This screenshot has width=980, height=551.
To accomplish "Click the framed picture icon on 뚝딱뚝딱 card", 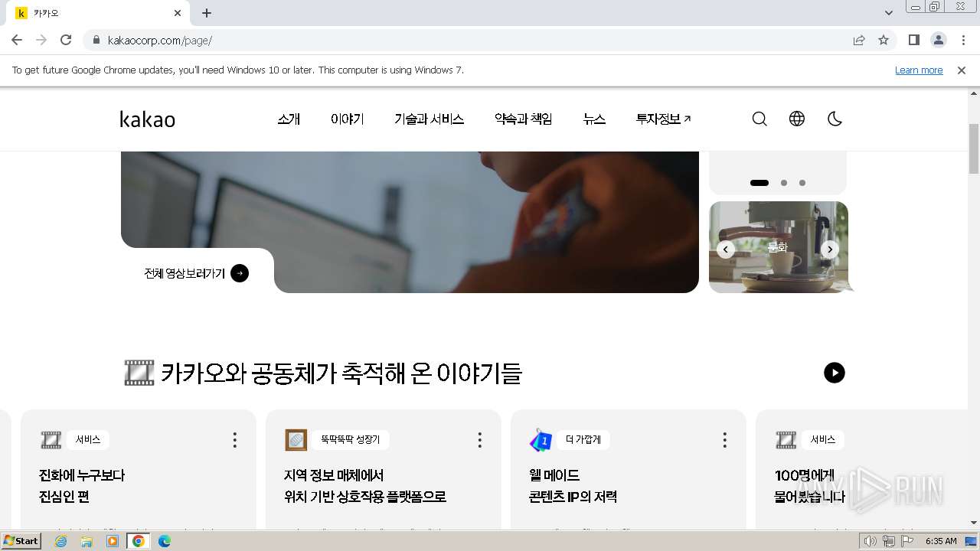I will click(296, 440).
